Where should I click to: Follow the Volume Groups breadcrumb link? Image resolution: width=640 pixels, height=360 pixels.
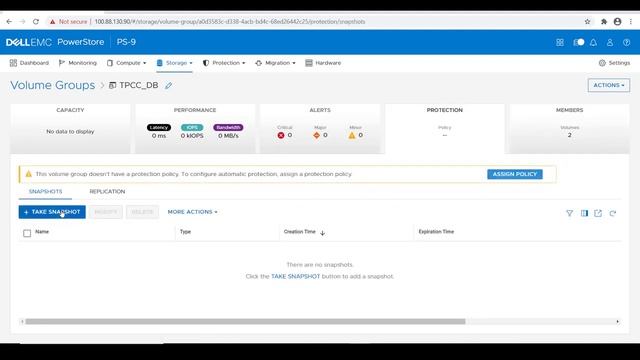tap(53, 85)
